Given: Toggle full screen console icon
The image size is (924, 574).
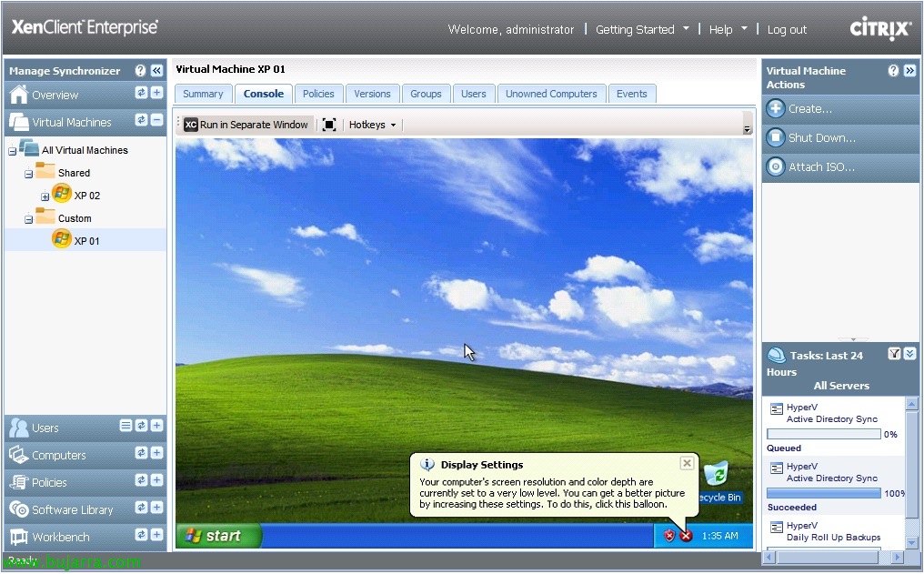Looking at the screenshot, I should tap(329, 125).
